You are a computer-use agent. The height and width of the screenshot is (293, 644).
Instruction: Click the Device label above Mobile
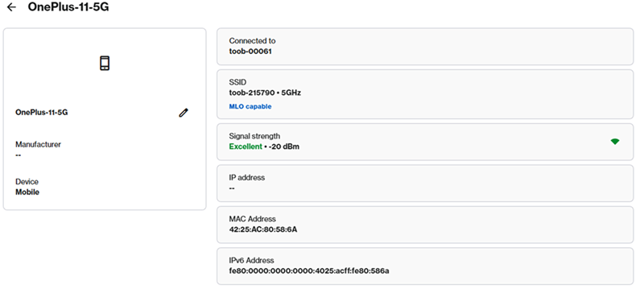(x=27, y=182)
